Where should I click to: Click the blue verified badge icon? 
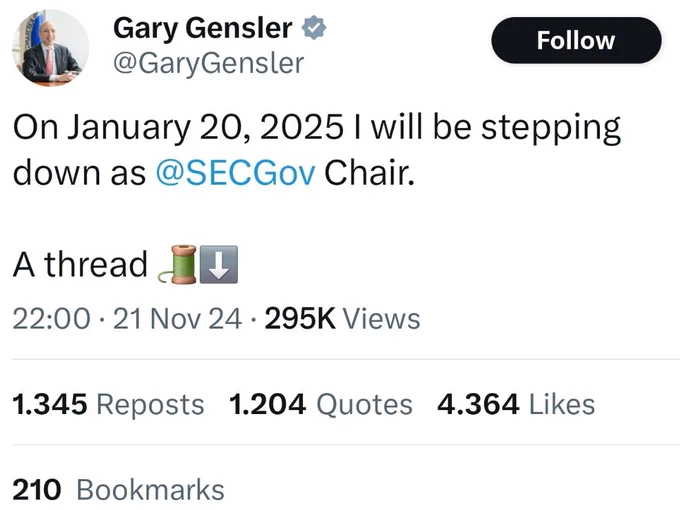314,28
